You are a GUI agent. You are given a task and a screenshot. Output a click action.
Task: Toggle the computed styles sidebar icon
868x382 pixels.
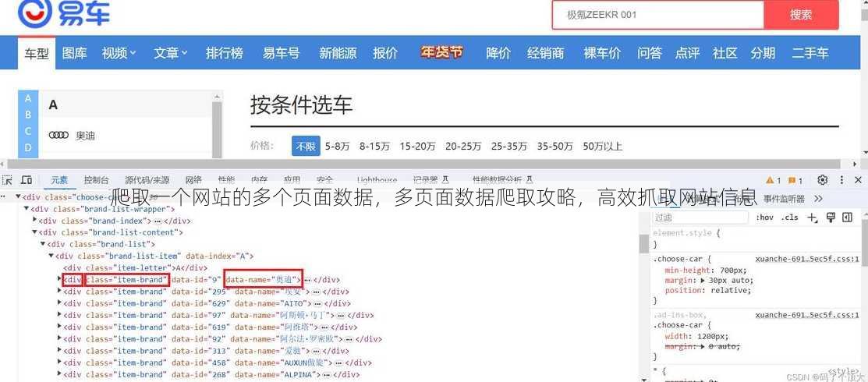[x=848, y=217]
